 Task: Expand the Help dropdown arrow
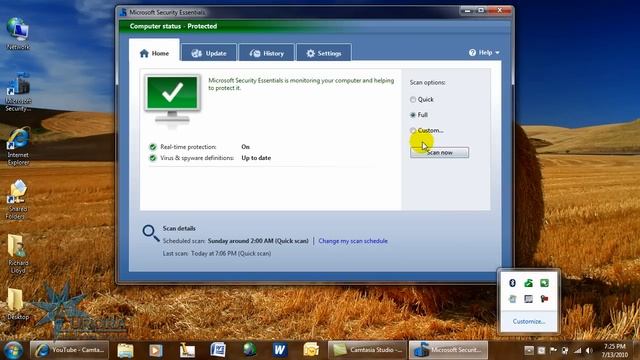pyautogui.click(x=497, y=53)
